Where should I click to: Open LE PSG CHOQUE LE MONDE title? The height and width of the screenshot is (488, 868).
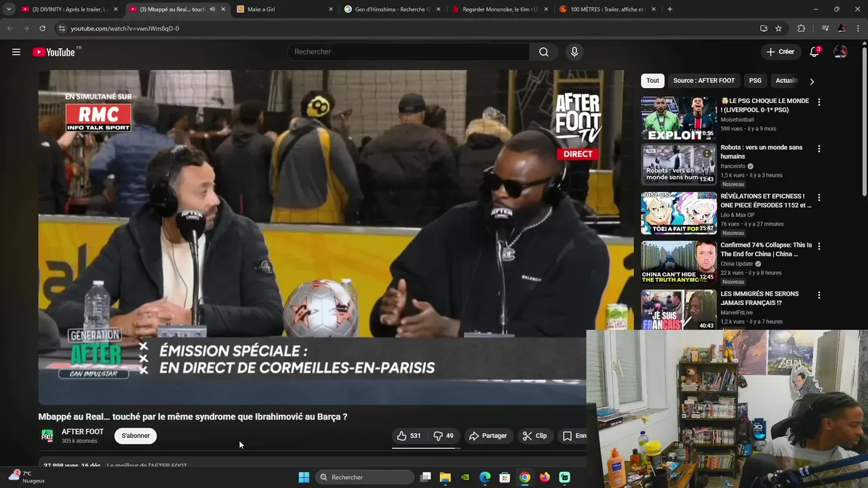coord(765,105)
